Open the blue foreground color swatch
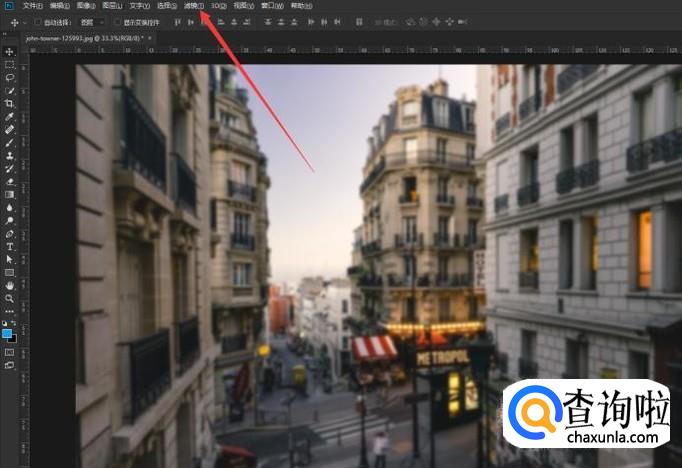The image size is (682, 468). [x=7, y=334]
